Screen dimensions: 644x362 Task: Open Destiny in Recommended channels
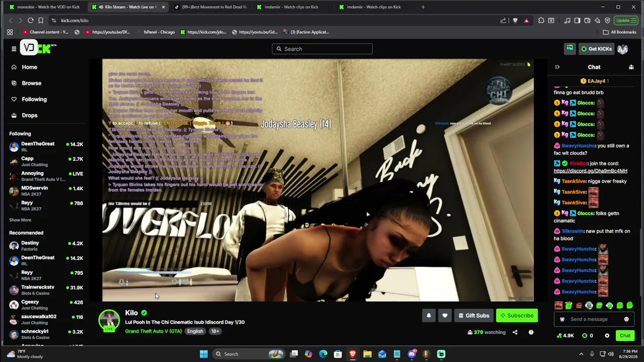pos(46,246)
